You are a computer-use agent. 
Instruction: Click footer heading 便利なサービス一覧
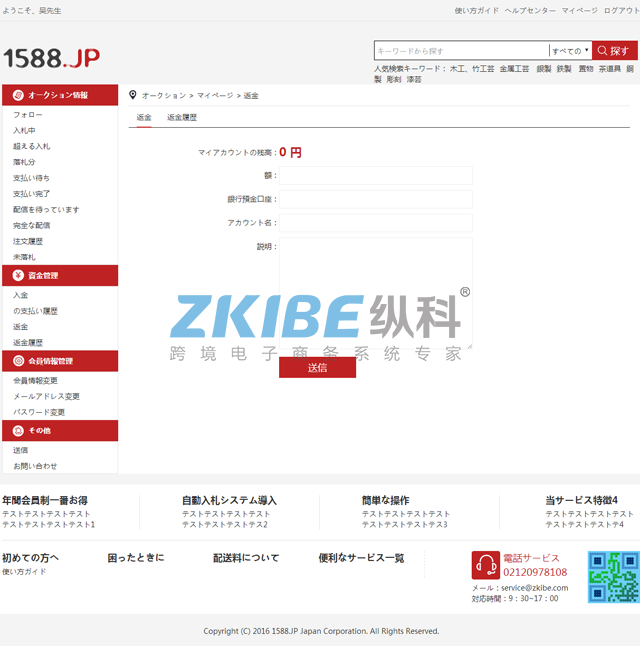[361, 558]
